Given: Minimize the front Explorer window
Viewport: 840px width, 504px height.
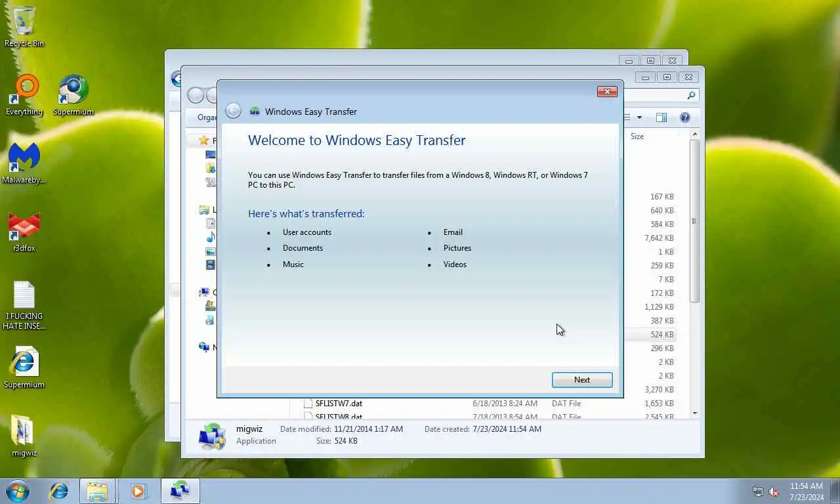Looking at the screenshot, I should coord(646,77).
